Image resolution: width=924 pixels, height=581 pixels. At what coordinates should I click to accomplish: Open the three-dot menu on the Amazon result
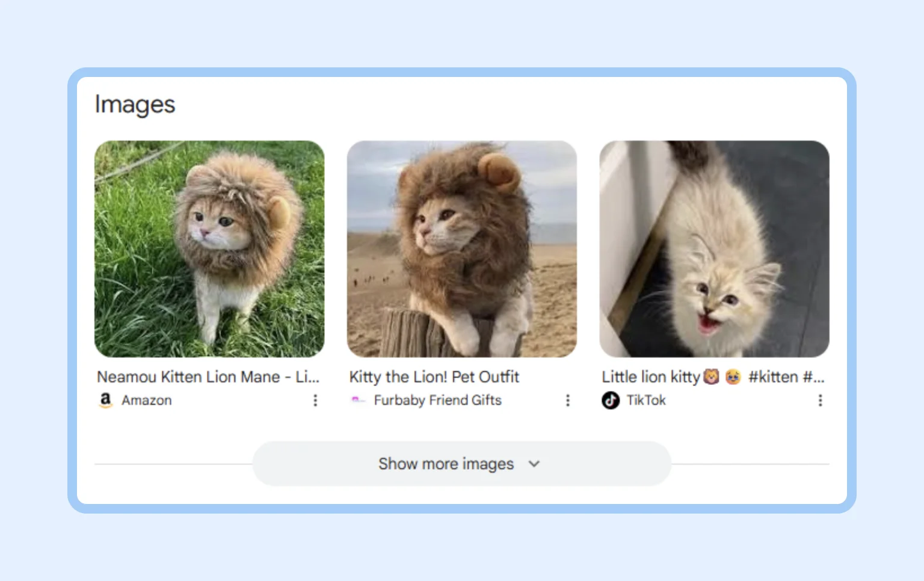[x=315, y=401]
